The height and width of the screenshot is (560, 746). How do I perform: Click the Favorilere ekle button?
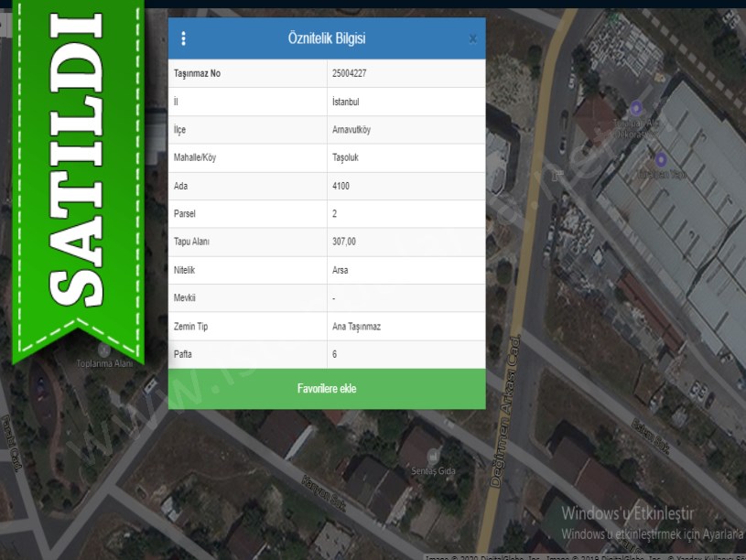327,389
